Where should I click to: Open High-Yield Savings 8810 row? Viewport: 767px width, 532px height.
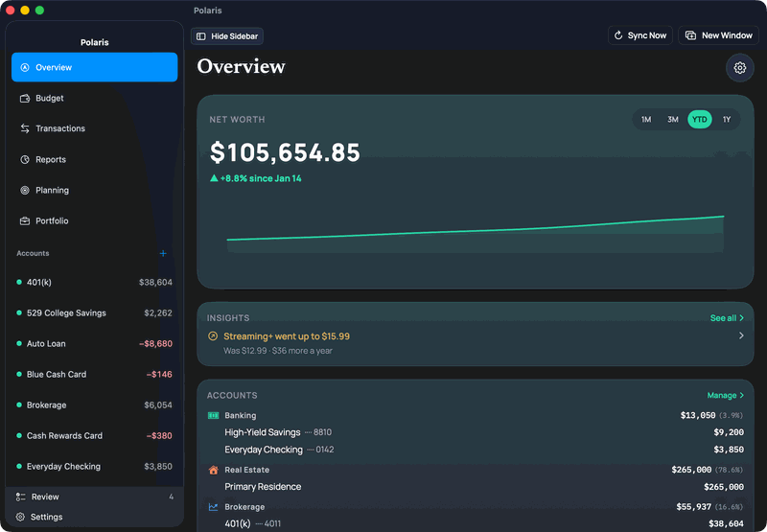tap(475, 432)
